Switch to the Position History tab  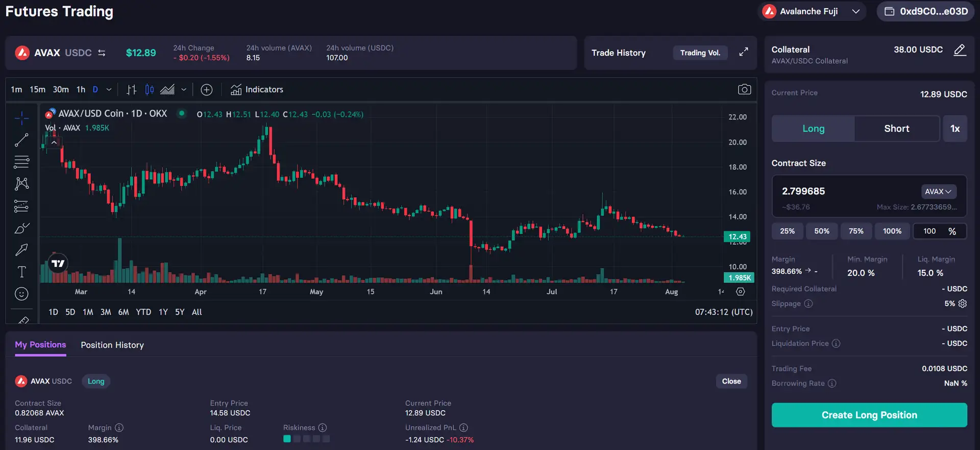click(112, 345)
